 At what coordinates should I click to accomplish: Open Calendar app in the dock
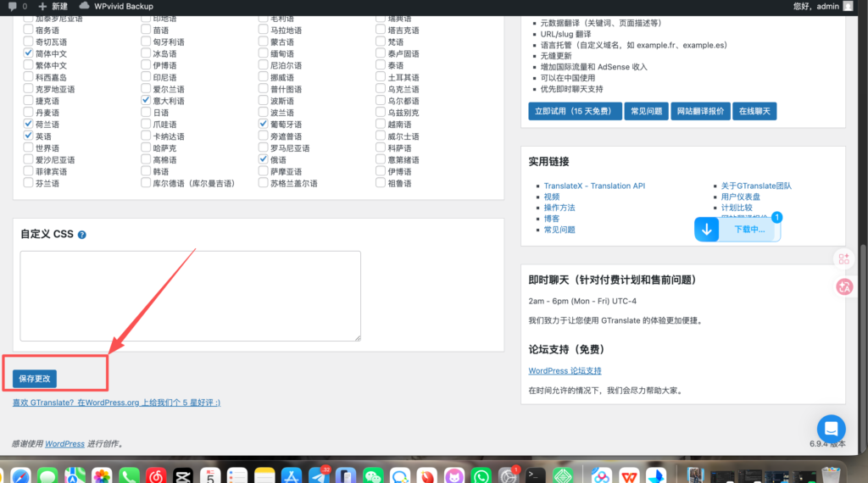click(210, 476)
